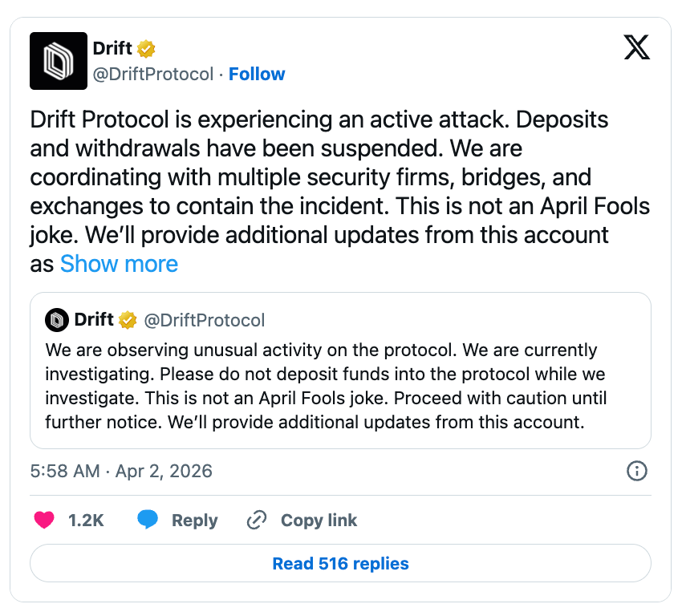Screen dimensions: 682x616
Task: Click the chain link copy icon
Action: 257,521
